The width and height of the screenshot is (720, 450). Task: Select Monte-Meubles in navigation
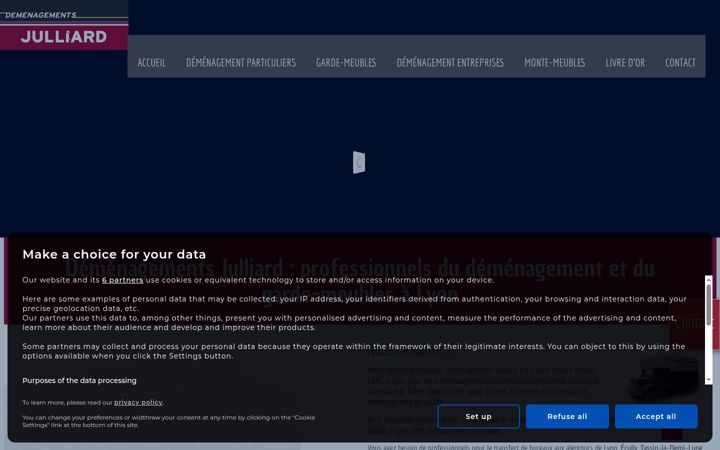(555, 62)
